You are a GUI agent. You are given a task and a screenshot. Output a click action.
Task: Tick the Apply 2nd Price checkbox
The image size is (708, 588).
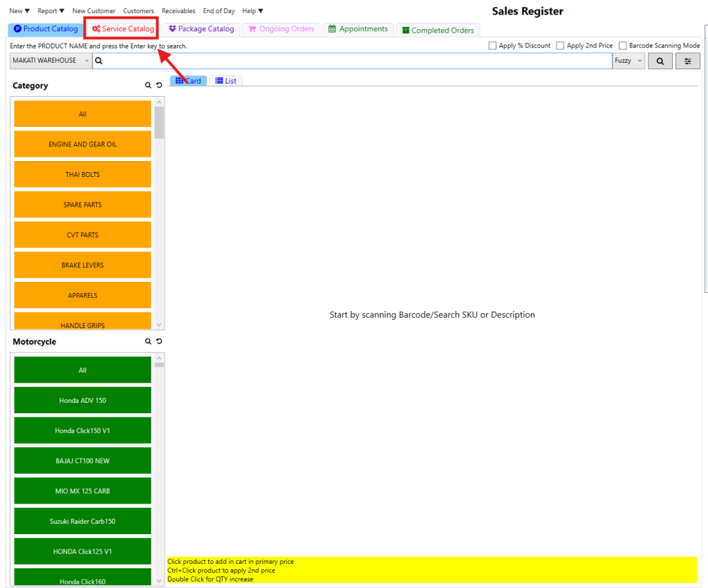(560, 46)
